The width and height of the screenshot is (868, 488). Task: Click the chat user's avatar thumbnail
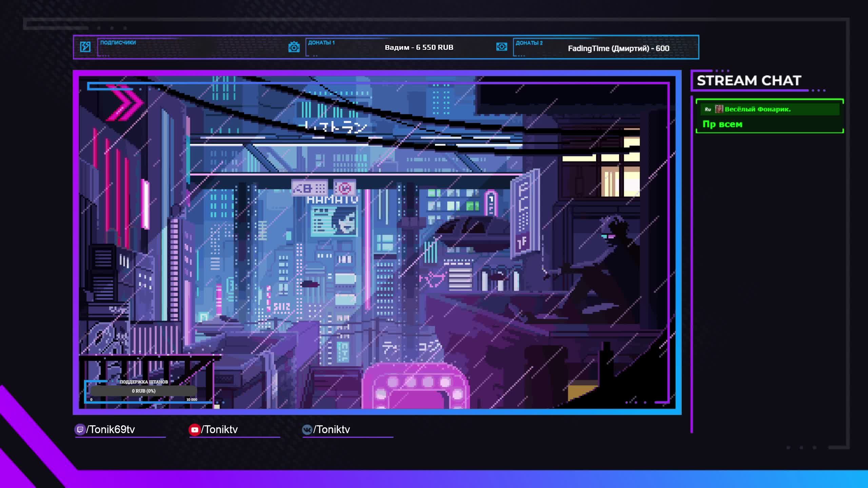point(719,109)
